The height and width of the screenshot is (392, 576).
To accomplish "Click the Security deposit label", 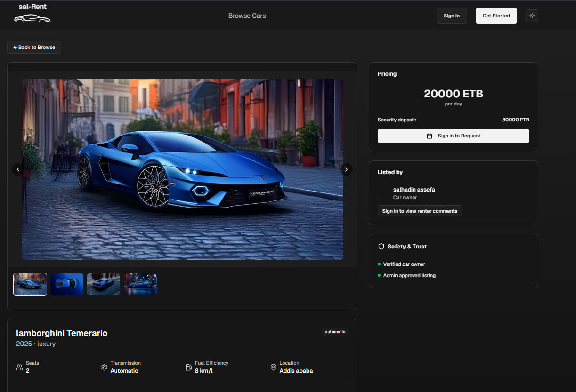I will tap(397, 120).
